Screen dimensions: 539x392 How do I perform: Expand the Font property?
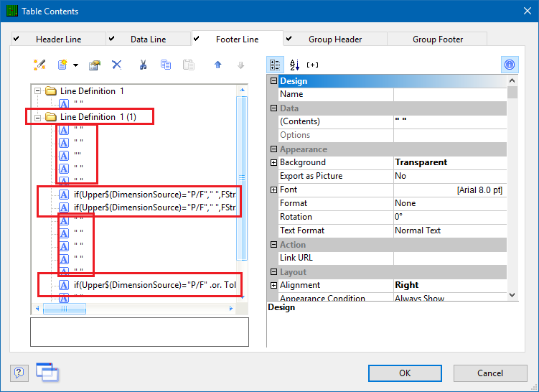click(x=273, y=190)
